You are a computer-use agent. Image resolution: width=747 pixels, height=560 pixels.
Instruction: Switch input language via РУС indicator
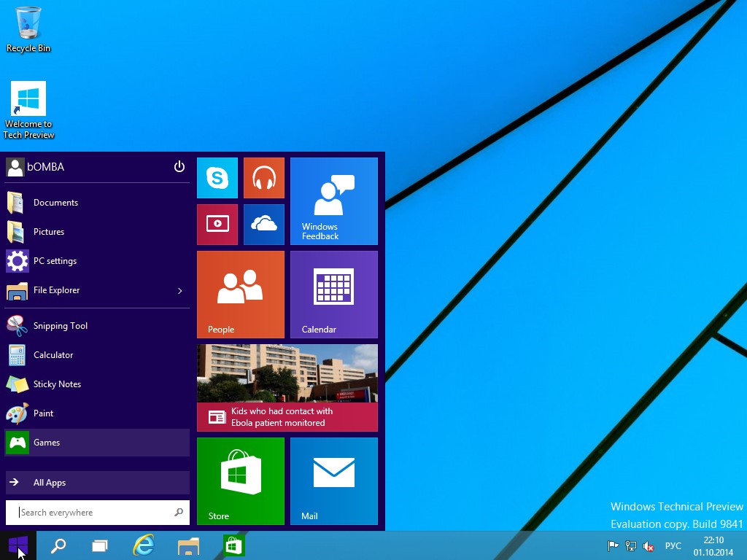(x=673, y=545)
